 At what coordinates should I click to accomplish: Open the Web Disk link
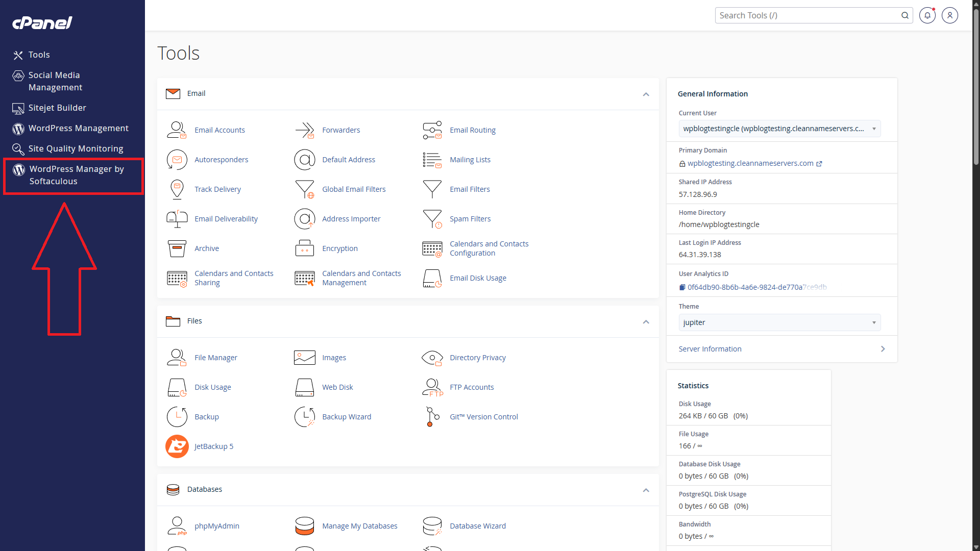pos(337,387)
